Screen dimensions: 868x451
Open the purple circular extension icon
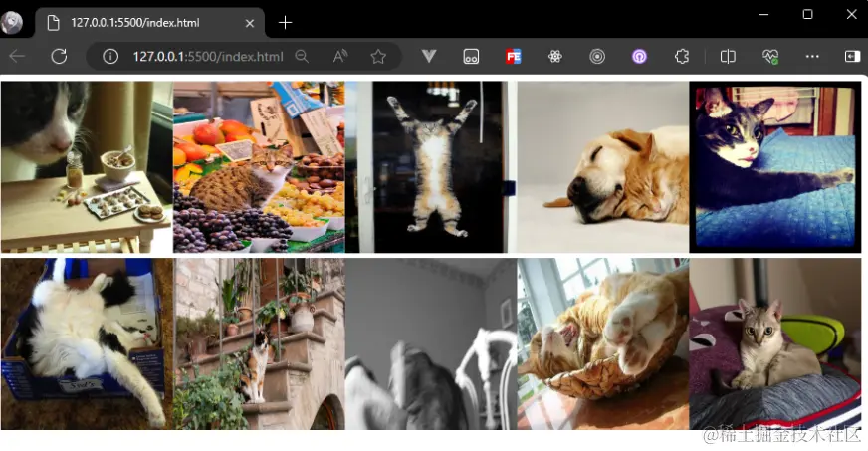[639, 56]
